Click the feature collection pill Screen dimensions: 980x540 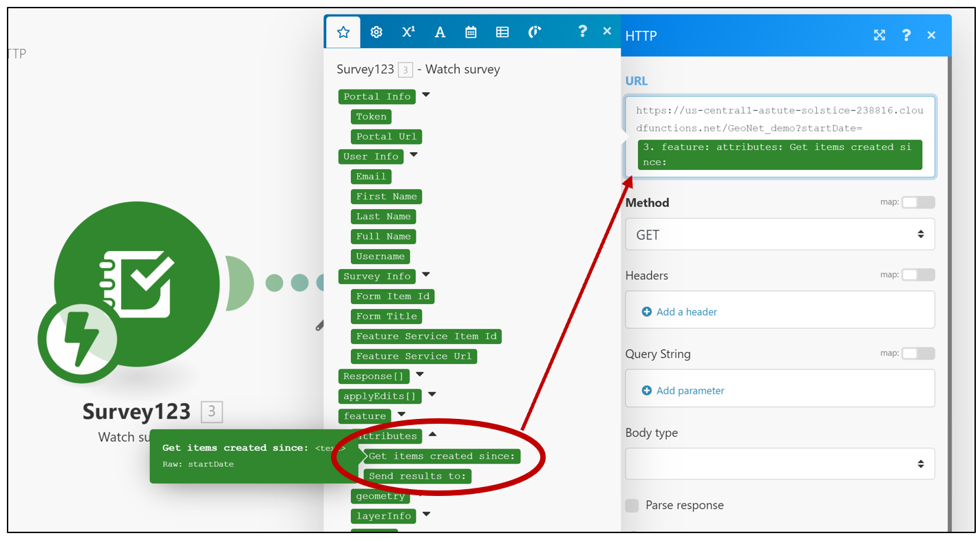tap(365, 415)
